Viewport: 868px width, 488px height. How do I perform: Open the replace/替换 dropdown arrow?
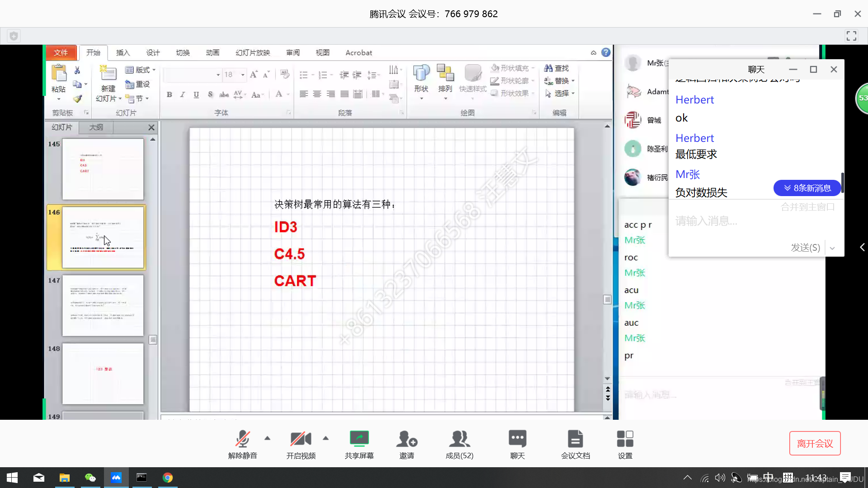point(574,80)
